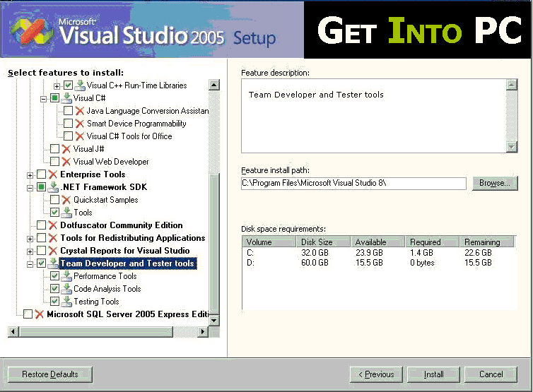
Task: Check Quickstart Samples checkbox
Action: [54, 200]
